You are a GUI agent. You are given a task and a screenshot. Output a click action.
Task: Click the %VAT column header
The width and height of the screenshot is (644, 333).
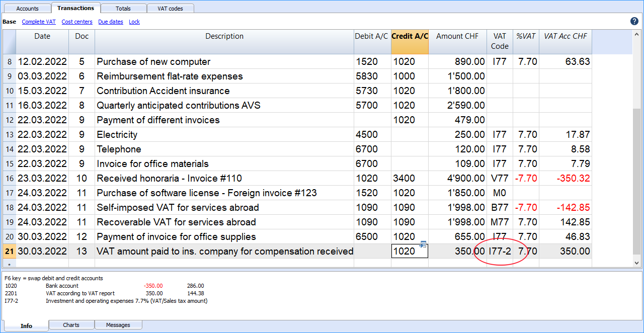(x=526, y=42)
